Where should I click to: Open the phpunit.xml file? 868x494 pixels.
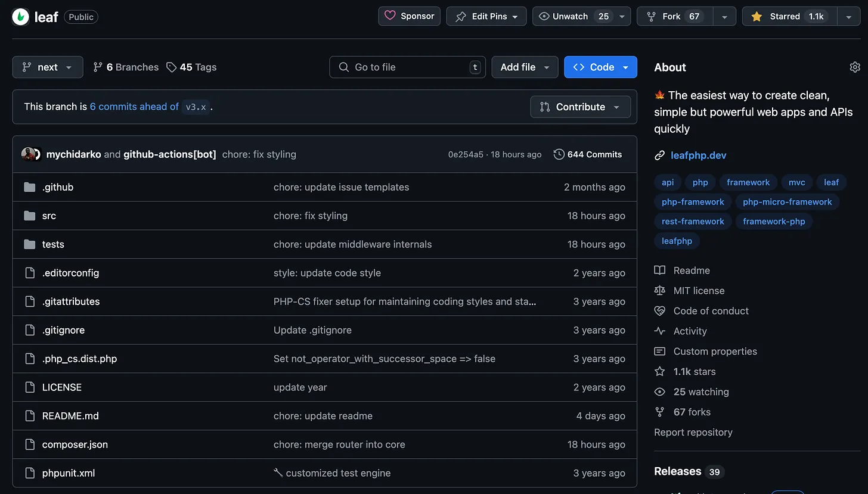(69, 473)
